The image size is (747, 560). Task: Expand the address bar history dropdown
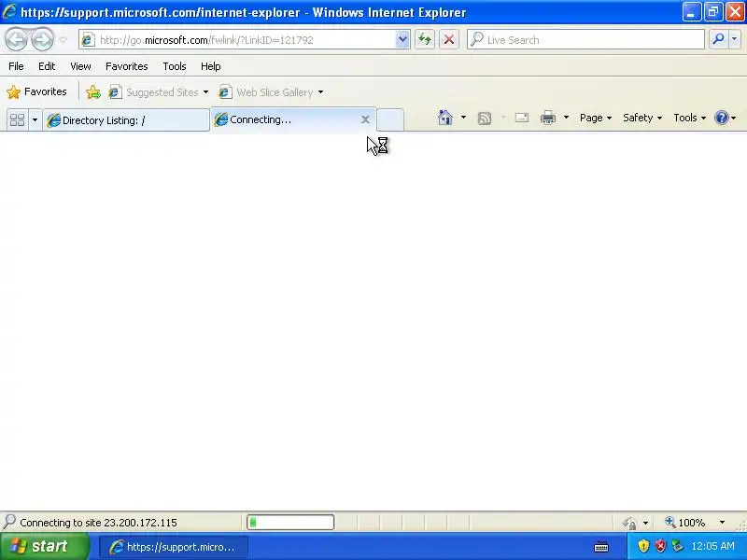[x=402, y=40]
